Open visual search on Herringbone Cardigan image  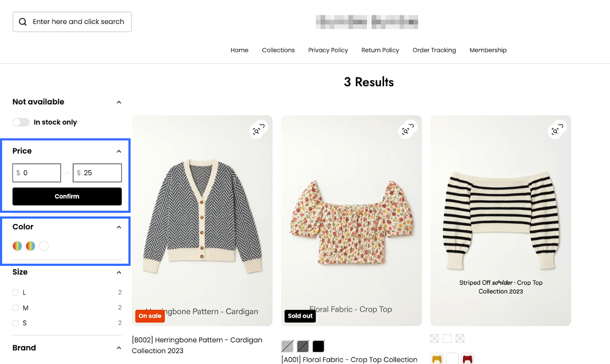click(x=258, y=129)
